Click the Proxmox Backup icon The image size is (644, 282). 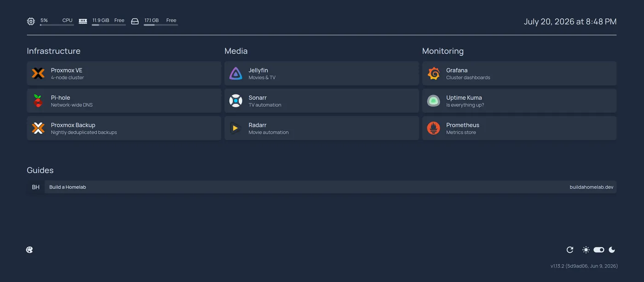tap(38, 128)
